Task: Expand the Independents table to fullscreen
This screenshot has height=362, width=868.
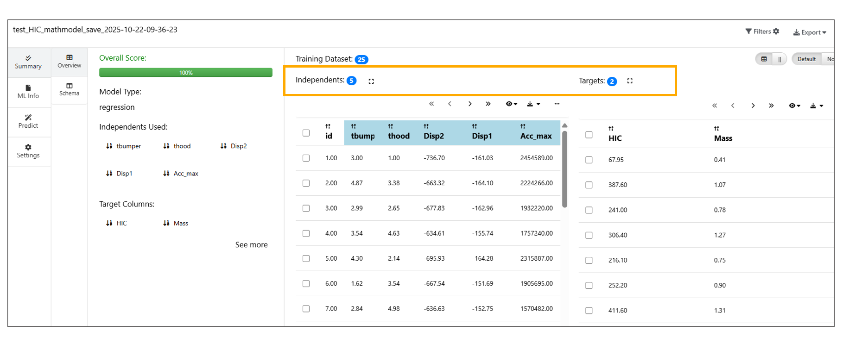Action: click(371, 81)
